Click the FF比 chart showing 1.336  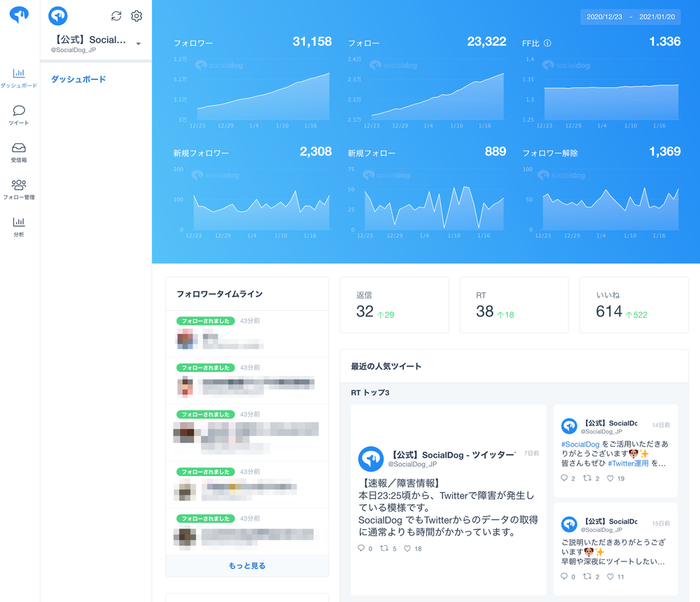[601, 82]
